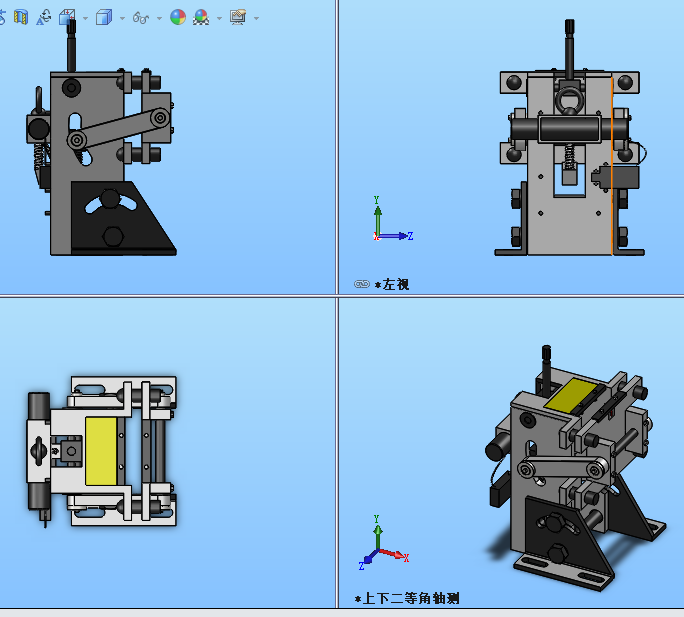
Task: Select the eye bolt ring in the left-view viewport
Action: 569,99
